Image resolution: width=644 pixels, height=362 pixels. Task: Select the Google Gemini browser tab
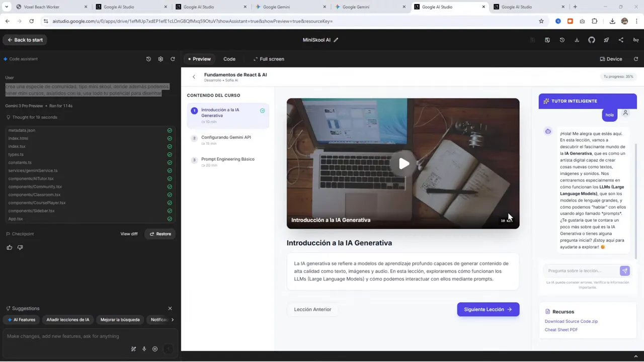(x=276, y=7)
